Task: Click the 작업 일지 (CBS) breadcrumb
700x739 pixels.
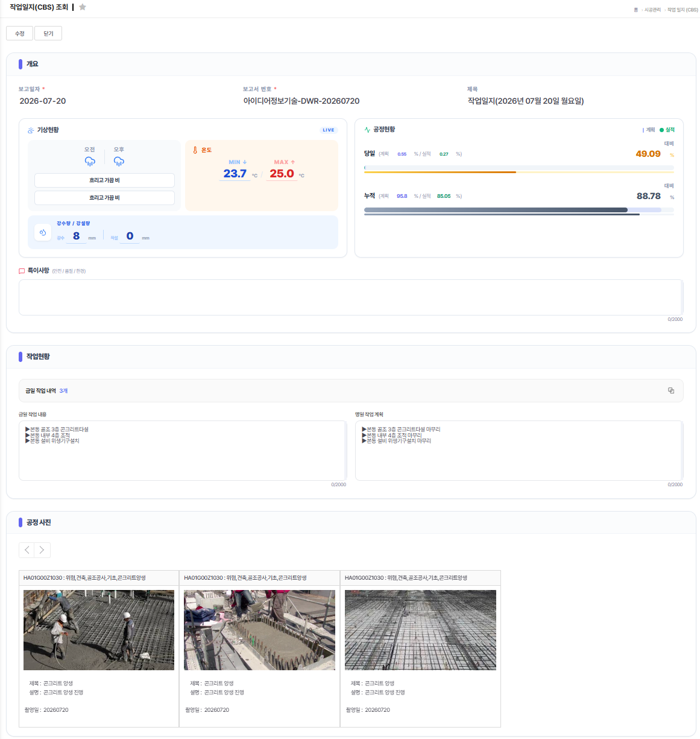Action: tap(683, 10)
